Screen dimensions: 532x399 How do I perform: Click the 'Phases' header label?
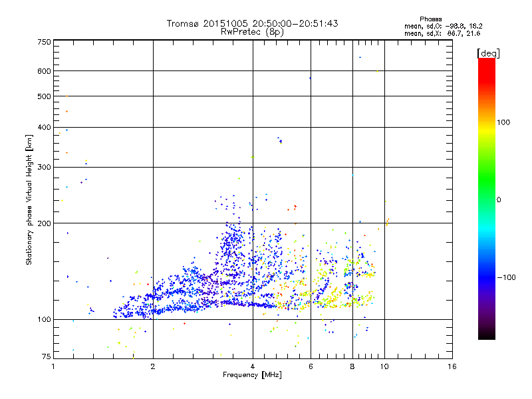pos(430,19)
